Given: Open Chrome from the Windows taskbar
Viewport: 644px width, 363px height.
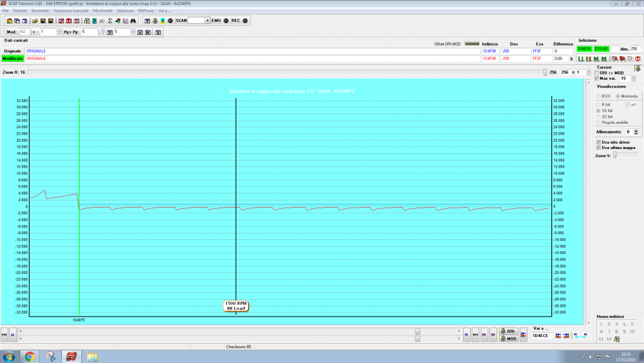Looking at the screenshot, I should (x=30, y=356).
